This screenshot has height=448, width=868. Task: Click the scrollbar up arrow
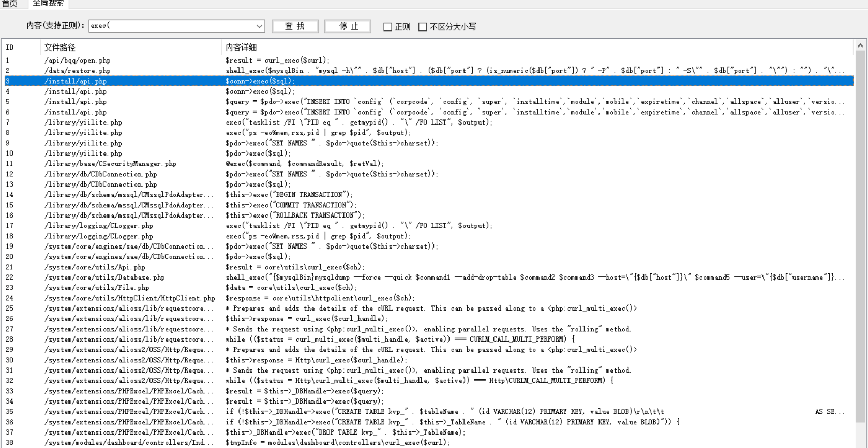[x=860, y=45]
